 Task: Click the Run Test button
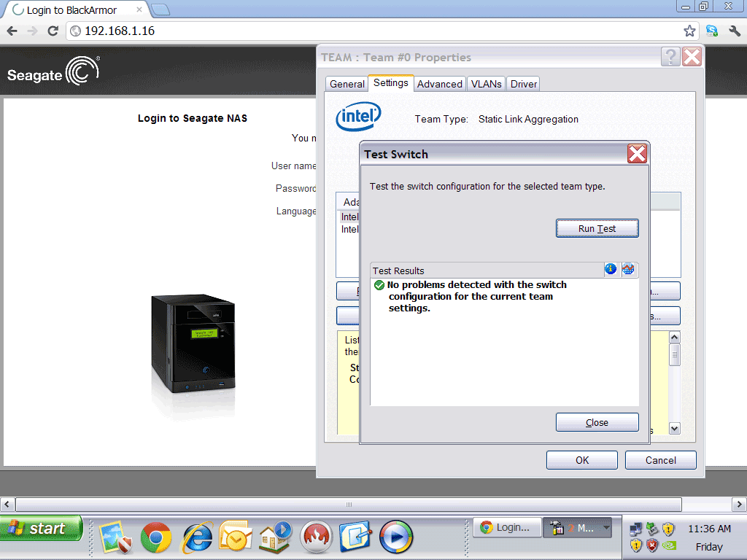tap(597, 228)
